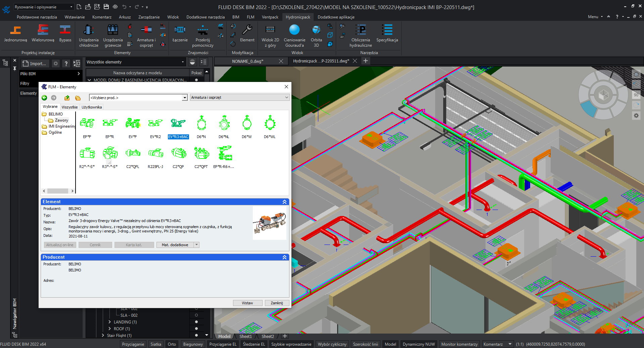Click the Zamknij button

pyautogui.click(x=277, y=303)
